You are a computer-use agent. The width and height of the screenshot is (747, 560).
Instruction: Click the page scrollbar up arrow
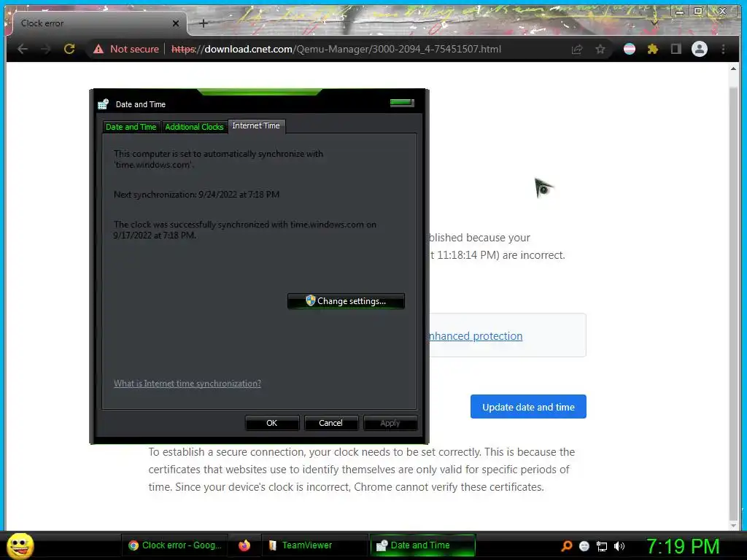tap(733, 69)
